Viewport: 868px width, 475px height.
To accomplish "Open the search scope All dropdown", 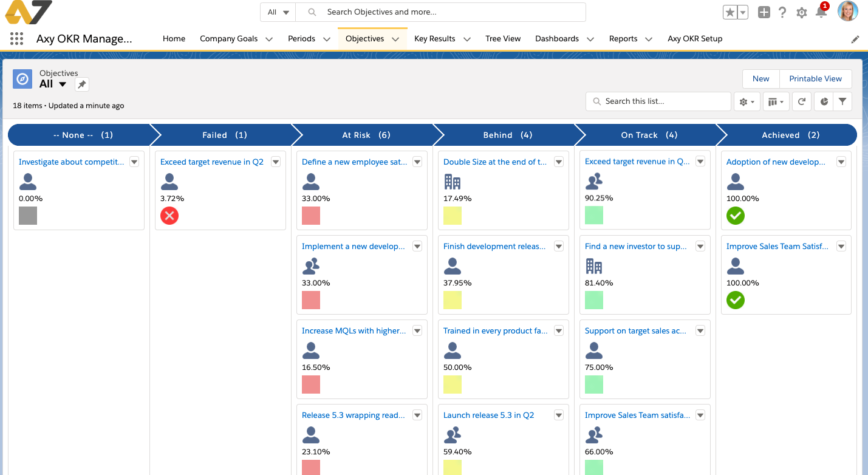I will (278, 12).
